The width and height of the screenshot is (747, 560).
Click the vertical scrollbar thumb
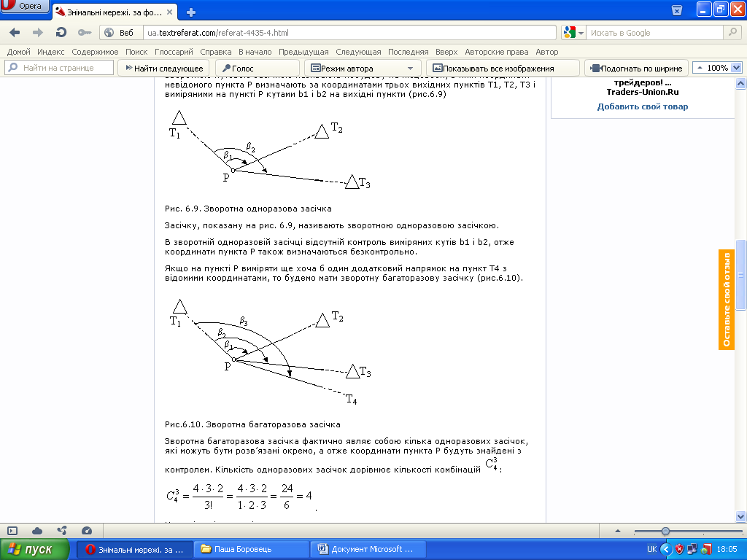pyautogui.click(x=741, y=275)
